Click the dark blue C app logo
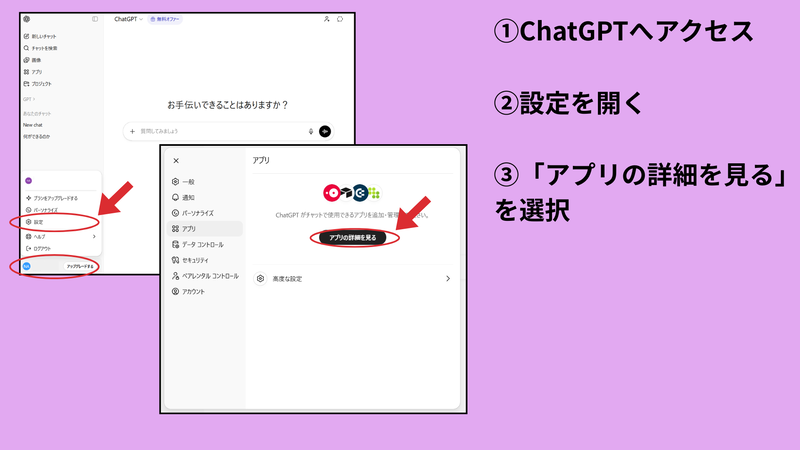This screenshot has width=800, height=450. 360,193
